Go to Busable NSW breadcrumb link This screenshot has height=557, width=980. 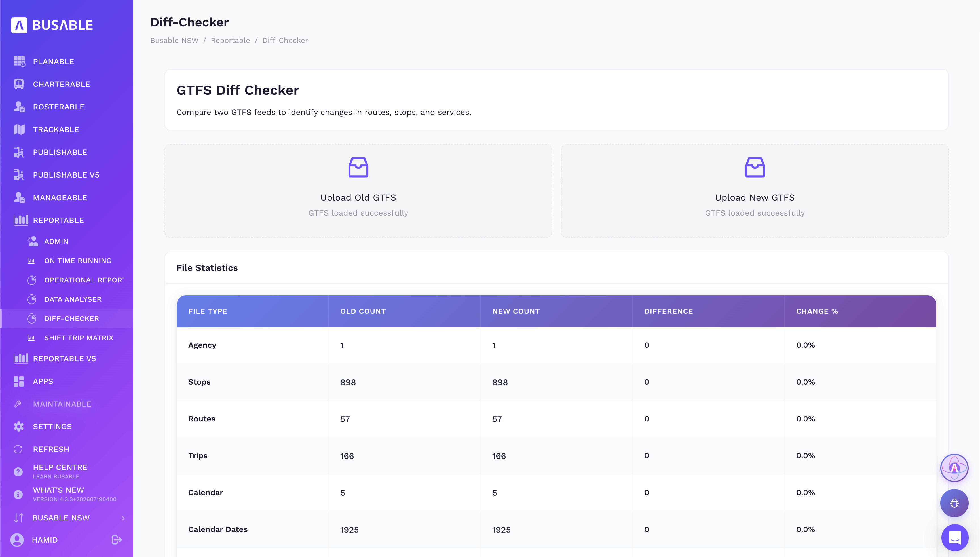coord(174,41)
